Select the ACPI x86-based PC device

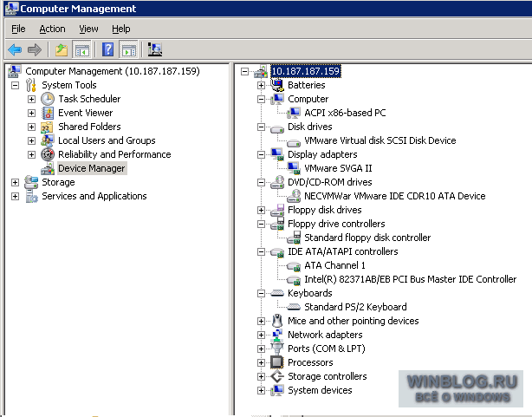pyautogui.click(x=345, y=113)
